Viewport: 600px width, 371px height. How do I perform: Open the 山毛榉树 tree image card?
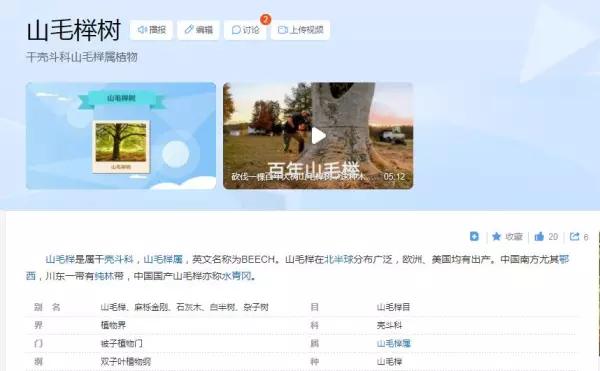[121, 135]
